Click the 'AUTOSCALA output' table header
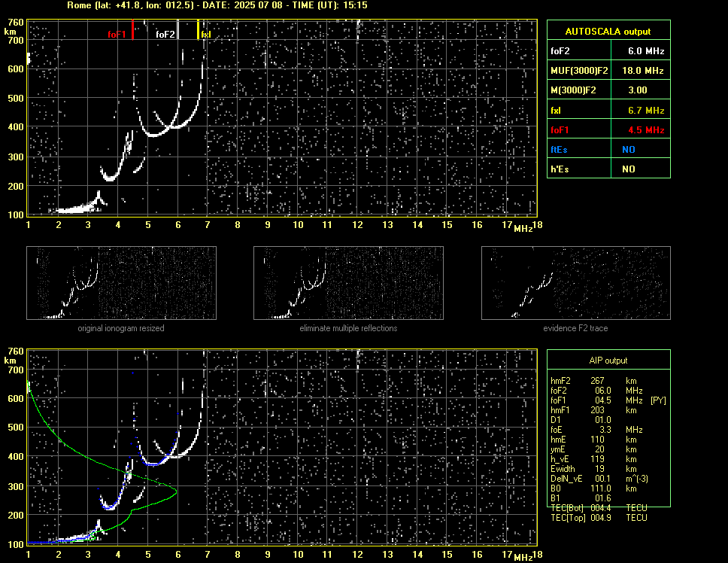 click(608, 32)
